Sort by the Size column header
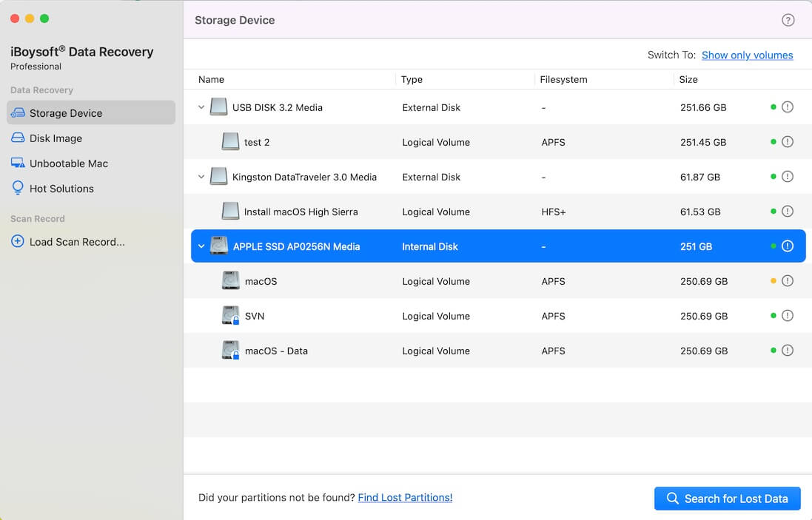The image size is (812, 520). (688, 80)
